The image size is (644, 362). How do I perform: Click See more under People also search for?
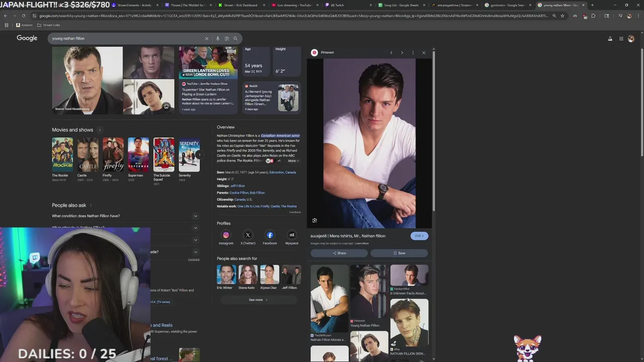259,300
